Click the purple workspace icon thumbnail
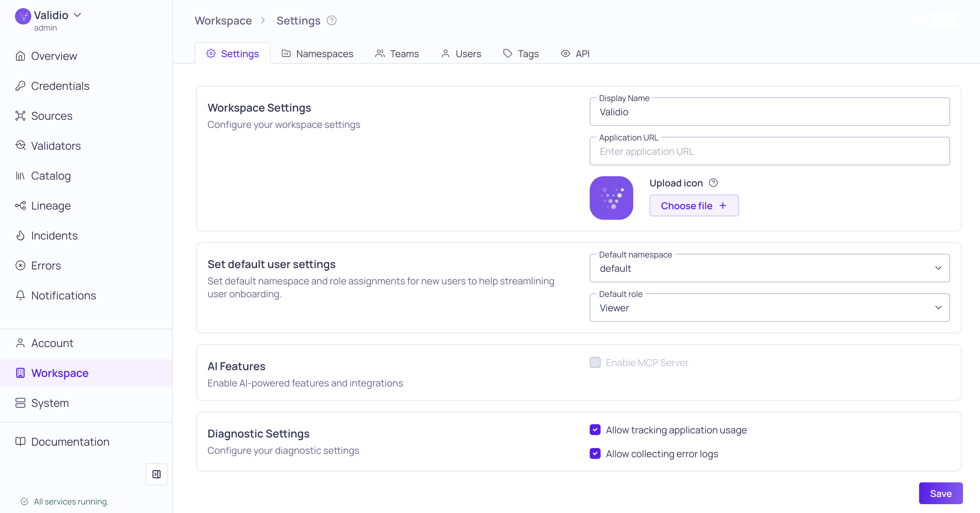 pyautogui.click(x=611, y=198)
